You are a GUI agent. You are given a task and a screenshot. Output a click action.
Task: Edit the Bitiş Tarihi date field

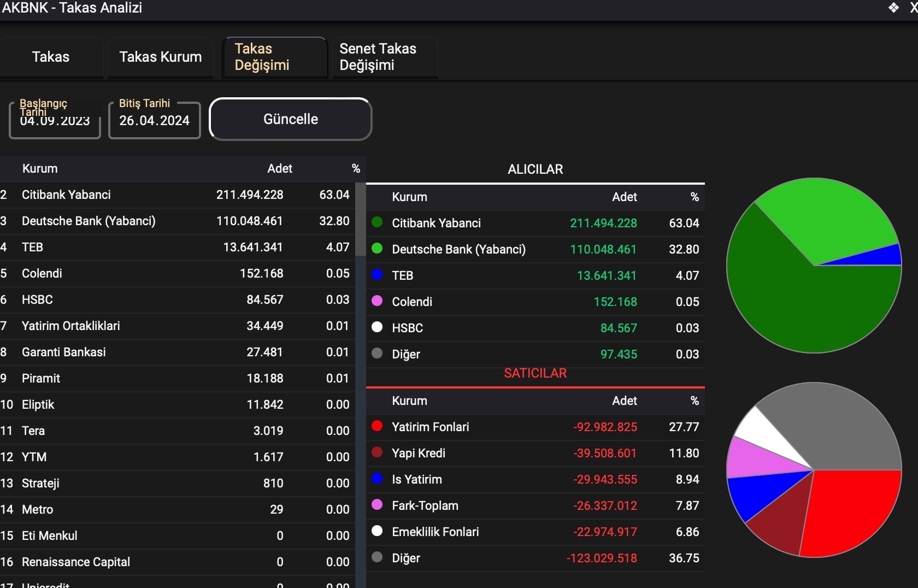point(155,120)
